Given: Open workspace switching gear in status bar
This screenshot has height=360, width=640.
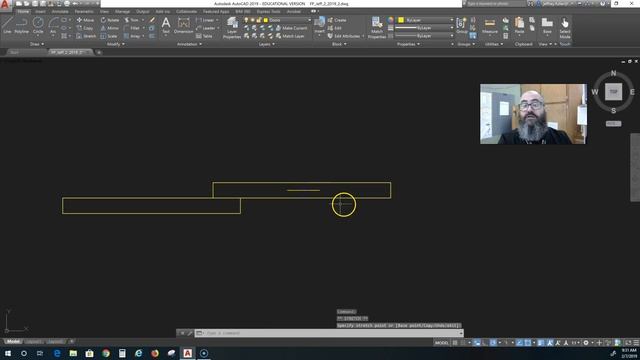Looking at the screenshot, I should [586, 343].
